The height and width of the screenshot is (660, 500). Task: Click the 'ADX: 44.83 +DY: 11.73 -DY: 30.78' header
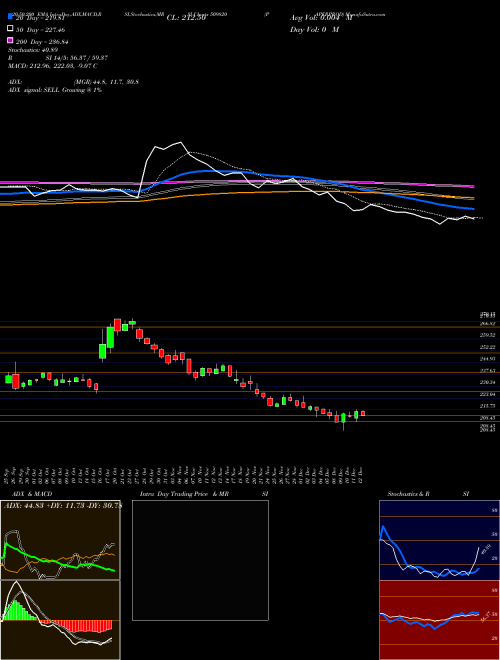(x=63, y=506)
